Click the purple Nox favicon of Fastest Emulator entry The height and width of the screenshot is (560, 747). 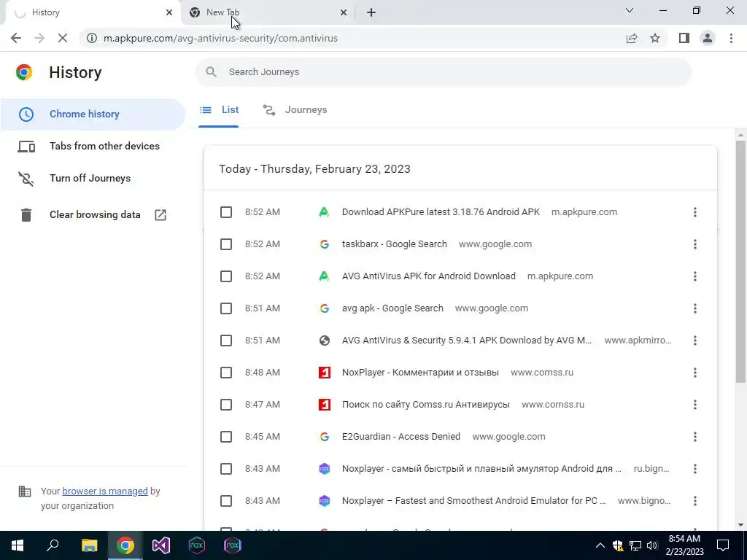tap(325, 501)
